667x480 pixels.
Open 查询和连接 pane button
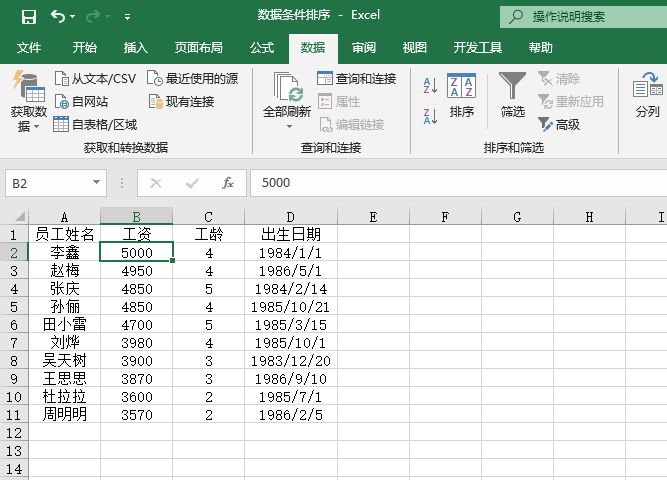pos(357,79)
